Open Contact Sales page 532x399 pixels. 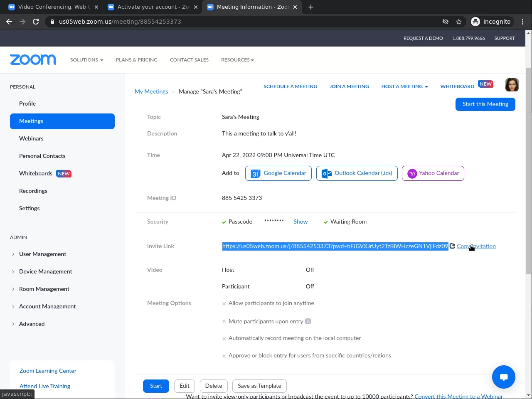pyautogui.click(x=189, y=60)
